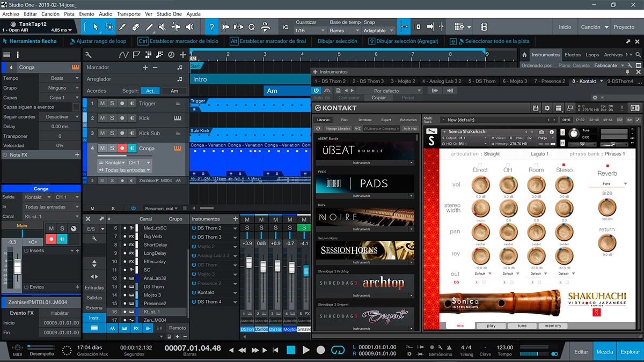This screenshot has width=644, height=362.
Task: Click the add track plus icon
Action: point(183,55)
